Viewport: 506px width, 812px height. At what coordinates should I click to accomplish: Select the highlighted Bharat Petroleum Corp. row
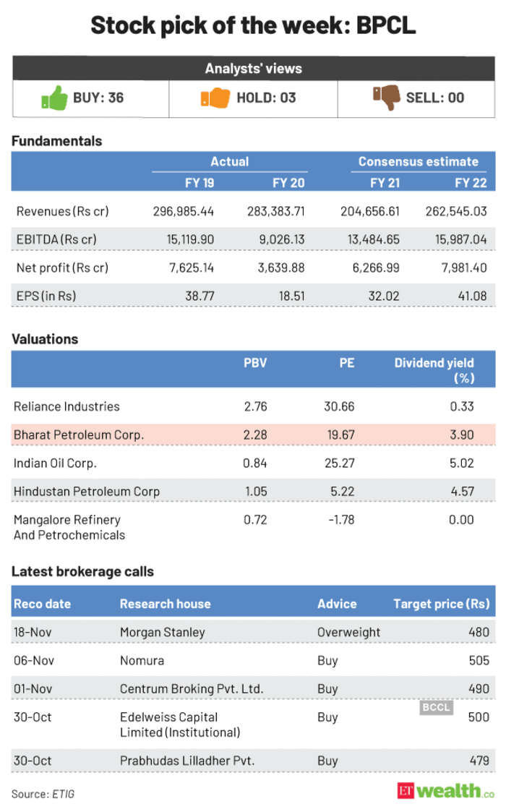pos(253,435)
